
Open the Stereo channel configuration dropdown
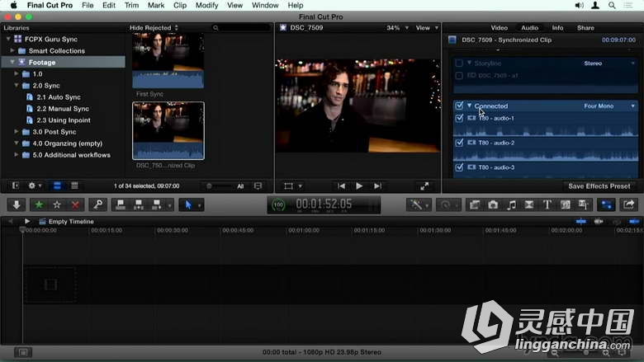609,63
